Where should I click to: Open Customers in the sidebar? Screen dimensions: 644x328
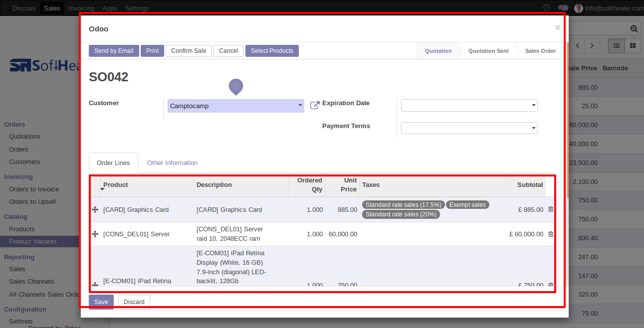click(x=24, y=162)
